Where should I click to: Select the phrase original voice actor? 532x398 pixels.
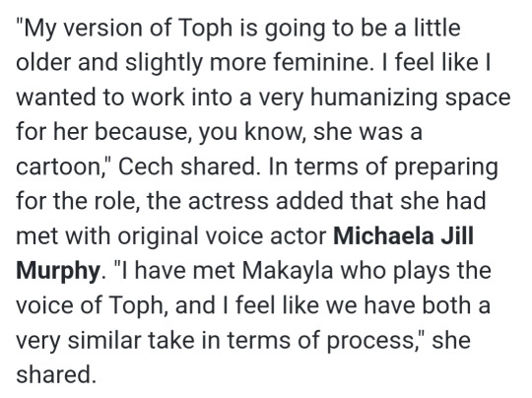click(x=222, y=237)
